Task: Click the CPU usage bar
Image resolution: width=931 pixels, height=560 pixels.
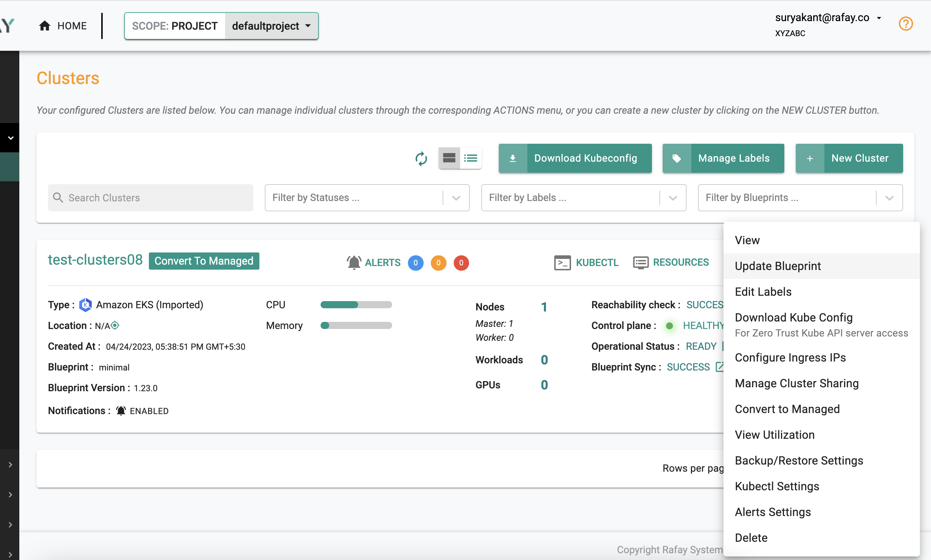Action: click(x=356, y=305)
